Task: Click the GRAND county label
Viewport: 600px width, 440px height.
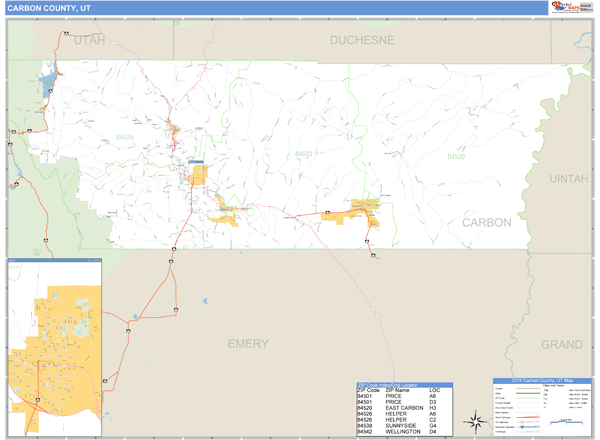Action: pyautogui.click(x=561, y=344)
